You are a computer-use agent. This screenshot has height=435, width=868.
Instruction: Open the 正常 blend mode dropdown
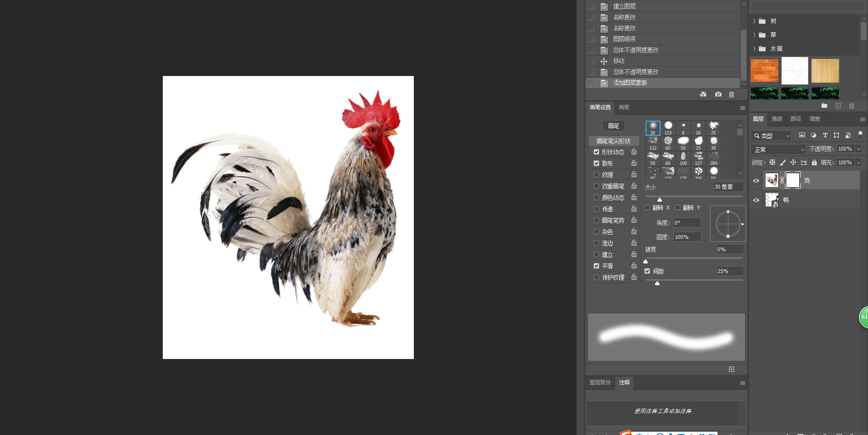[778, 149]
